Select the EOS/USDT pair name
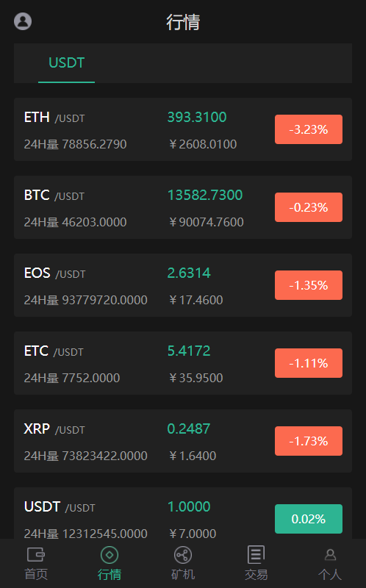Image resolution: width=366 pixels, height=588 pixels. point(54,273)
